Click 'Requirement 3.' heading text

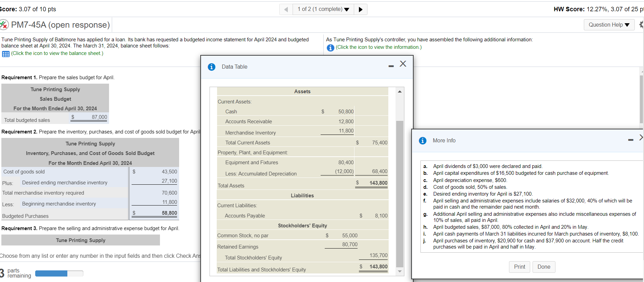tap(19, 228)
